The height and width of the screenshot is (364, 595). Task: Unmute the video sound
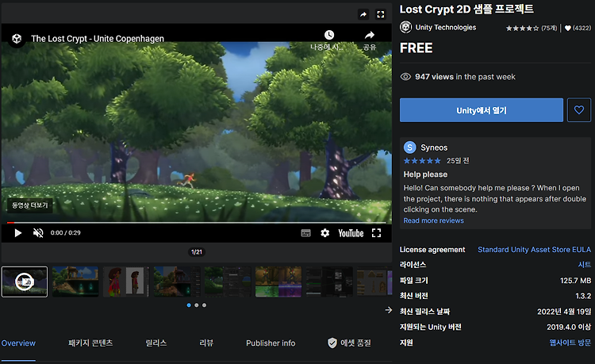(x=38, y=233)
